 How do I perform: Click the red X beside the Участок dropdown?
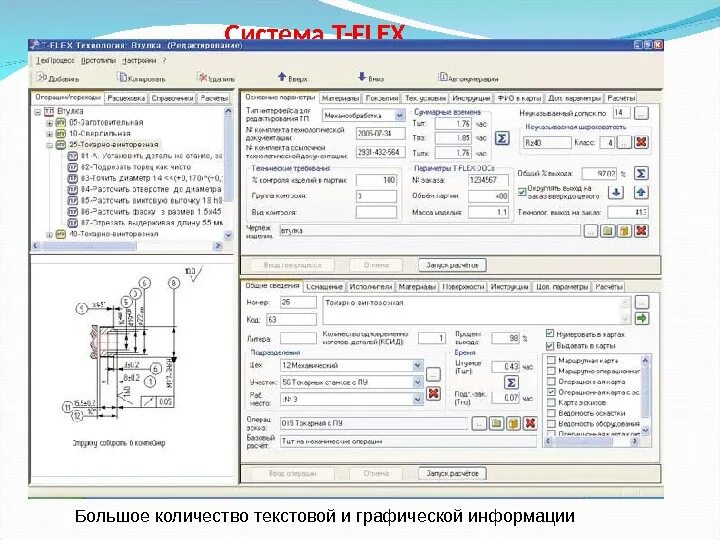[x=433, y=394]
